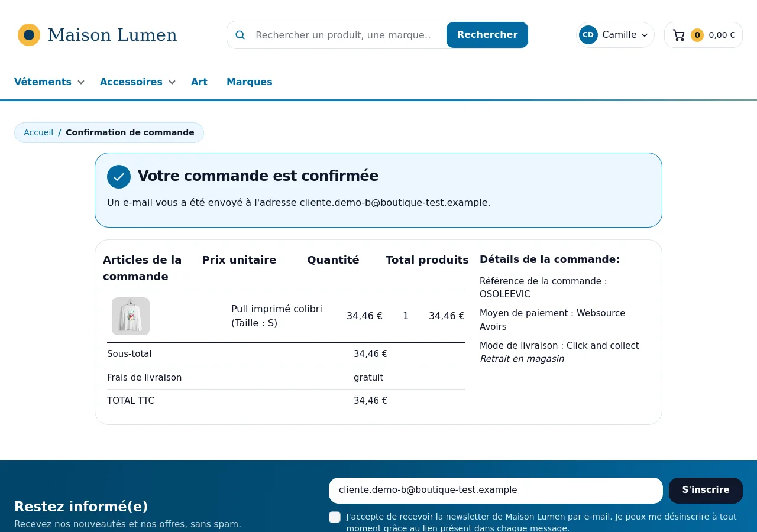Click the Prix unitaire column header
This screenshot has height=532, width=757.
tap(239, 260)
